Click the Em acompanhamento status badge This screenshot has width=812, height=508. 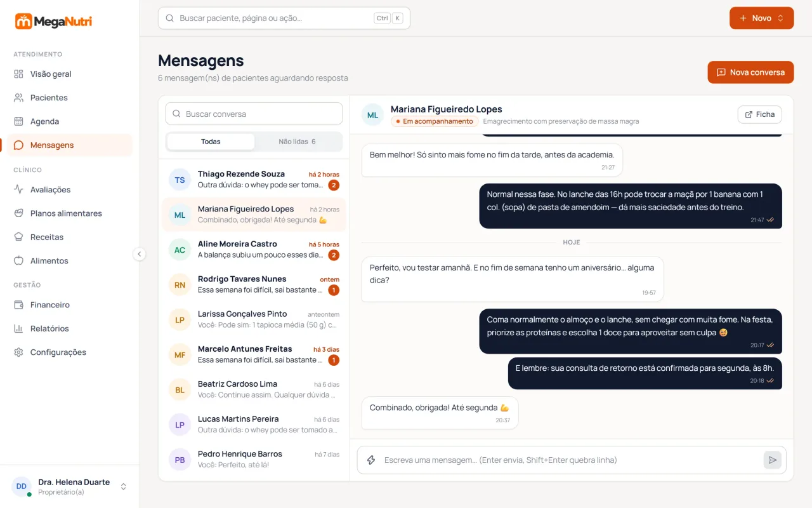pos(435,121)
